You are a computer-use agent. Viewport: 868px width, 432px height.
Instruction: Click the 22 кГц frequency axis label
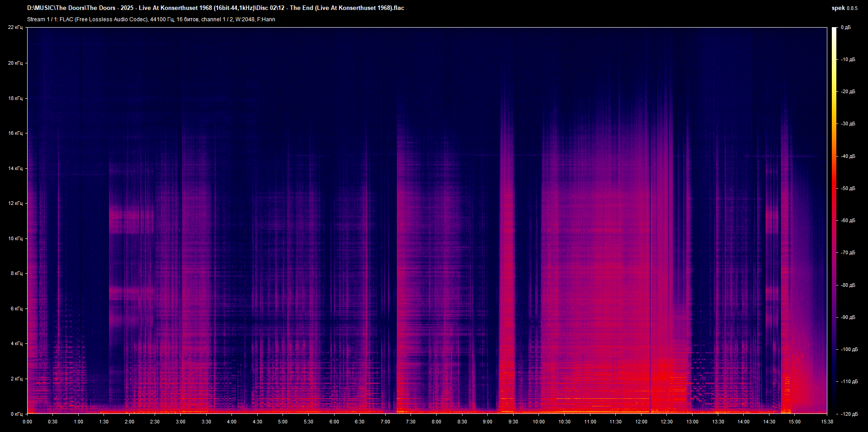click(15, 28)
